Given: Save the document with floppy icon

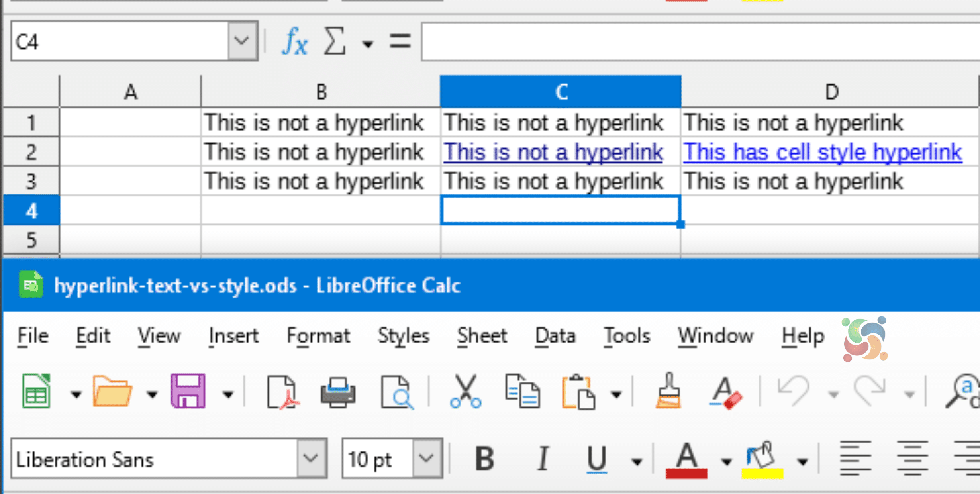Looking at the screenshot, I should click(188, 391).
